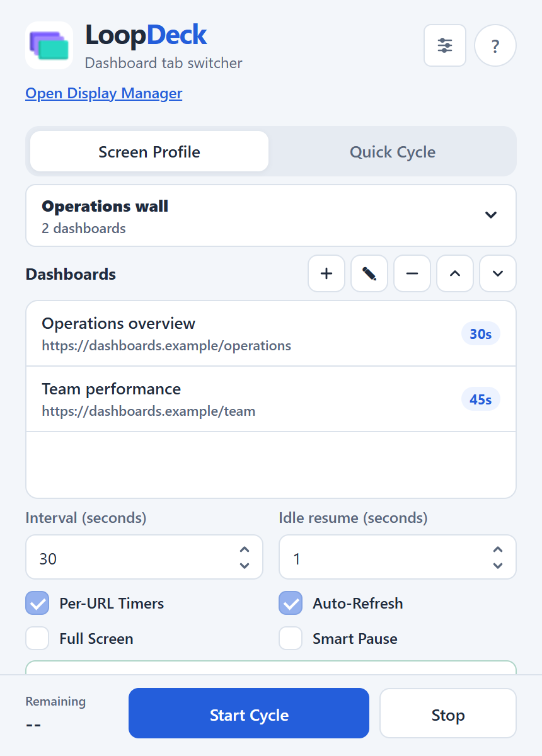
Task: Remove dashboard using minus icon
Action: pyautogui.click(x=412, y=273)
